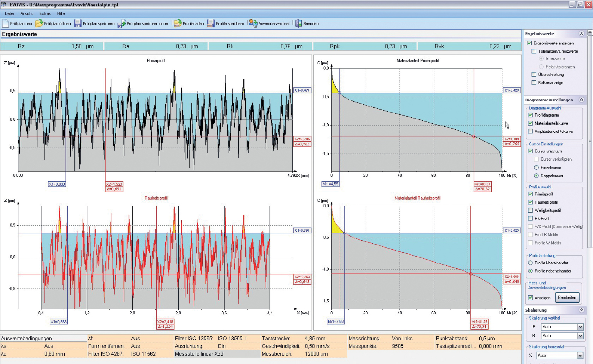The image size is (593, 364).
Task: Select the Einzelcursor radio button
Action: [536, 168]
